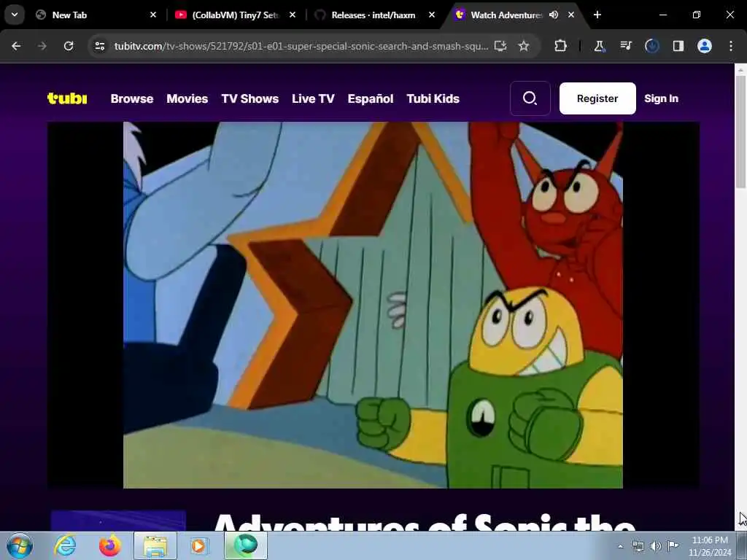Close the CollabVM Tiny7 tab
This screenshot has width=747, height=560.
pos(293,15)
